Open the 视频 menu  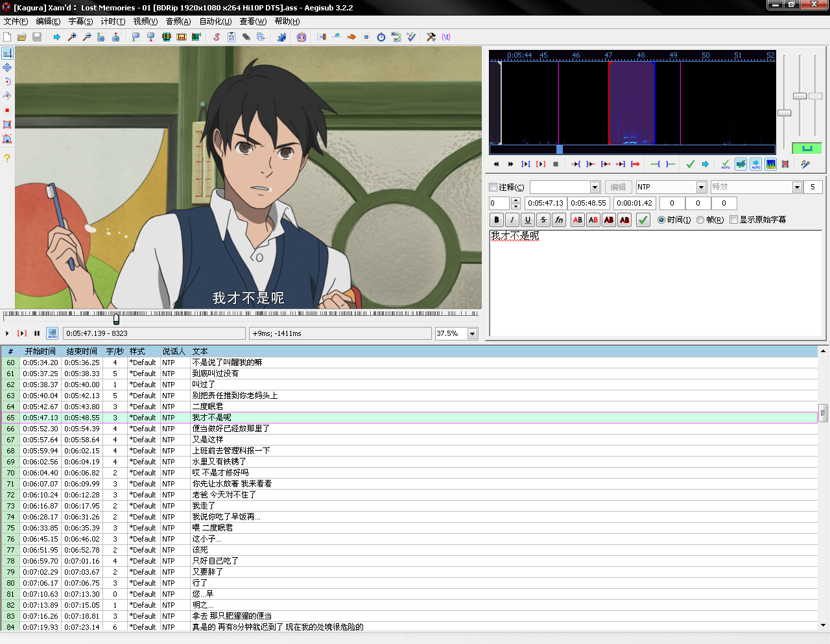point(145,21)
